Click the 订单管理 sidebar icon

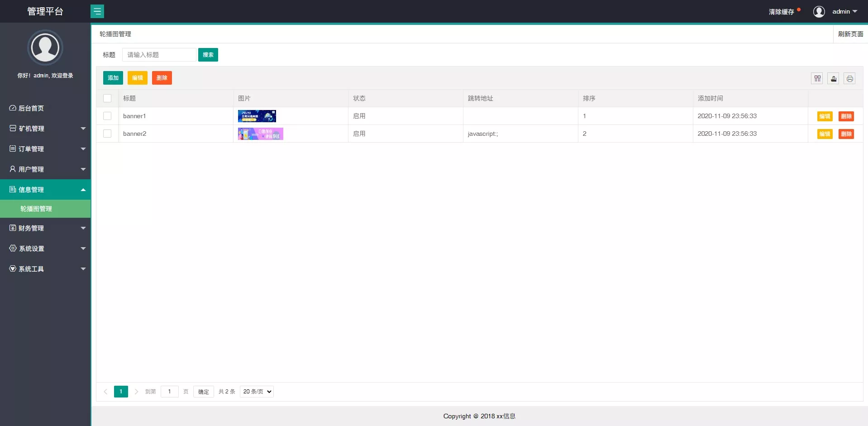(x=12, y=148)
